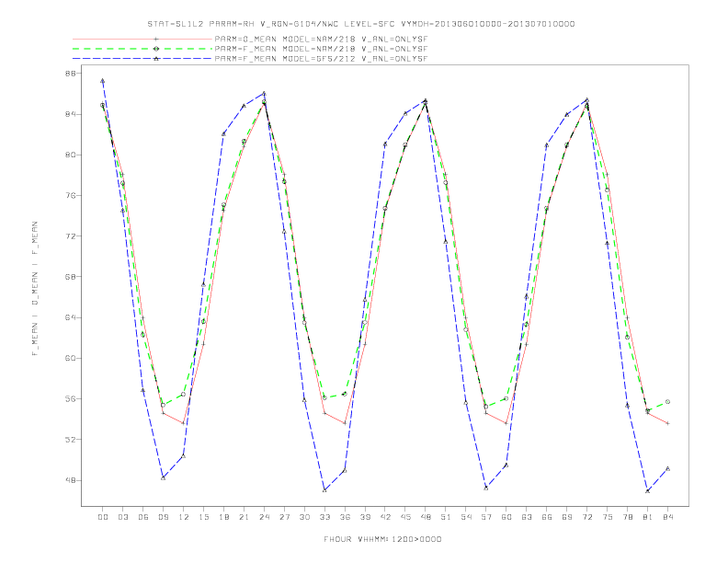Click the y-axis tick label 60
This screenshot has width=728, height=563.
pyautogui.click(x=72, y=358)
